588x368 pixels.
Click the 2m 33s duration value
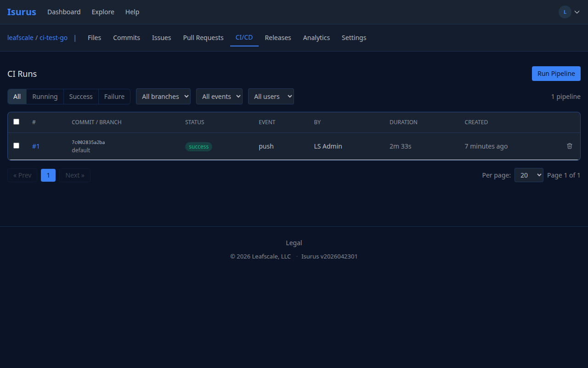coord(401,146)
